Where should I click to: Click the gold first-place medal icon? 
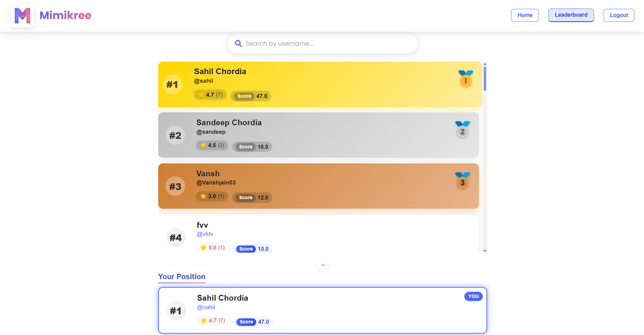466,78
